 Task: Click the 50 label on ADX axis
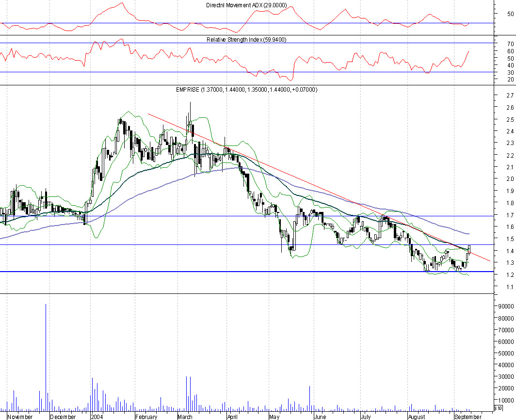(510, 14)
